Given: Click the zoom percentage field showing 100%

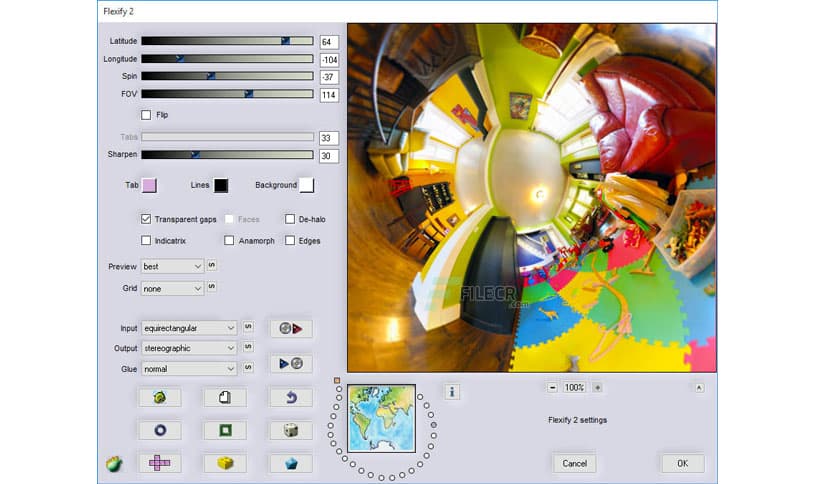Looking at the screenshot, I should click(x=575, y=388).
